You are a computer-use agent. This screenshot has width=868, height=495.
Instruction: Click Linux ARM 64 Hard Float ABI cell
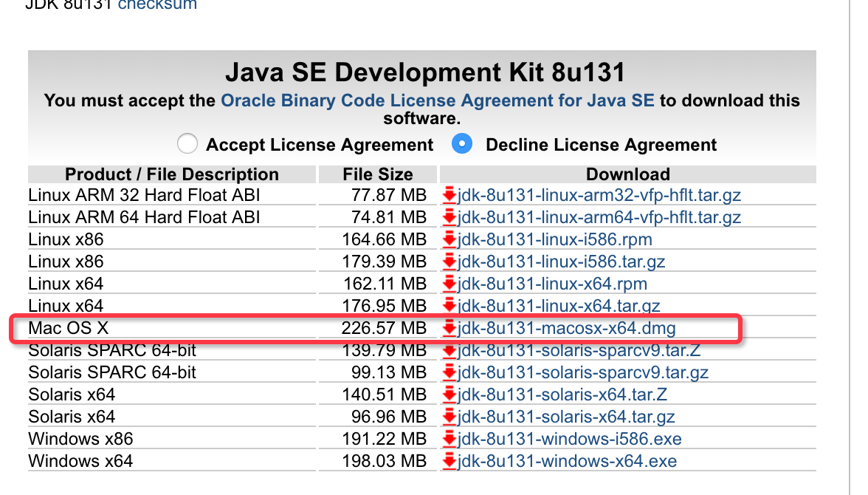pyautogui.click(x=171, y=217)
